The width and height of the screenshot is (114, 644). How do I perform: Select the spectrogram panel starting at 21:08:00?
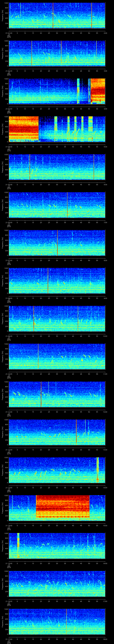point(57,281)
